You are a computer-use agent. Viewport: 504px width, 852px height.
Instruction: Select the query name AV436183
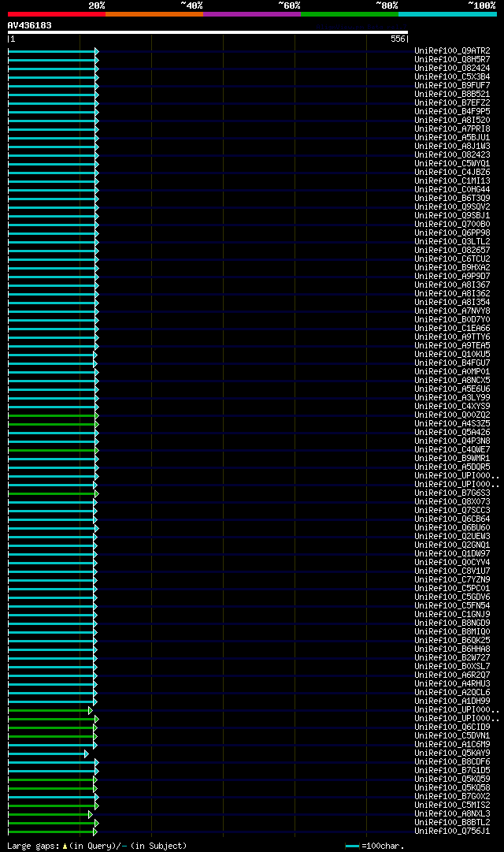(x=29, y=25)
